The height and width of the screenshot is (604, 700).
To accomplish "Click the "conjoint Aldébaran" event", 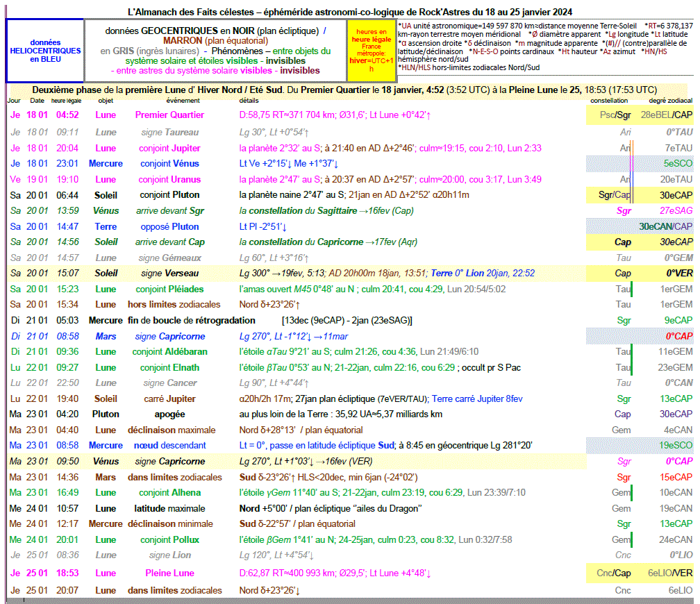I will 169,352.
